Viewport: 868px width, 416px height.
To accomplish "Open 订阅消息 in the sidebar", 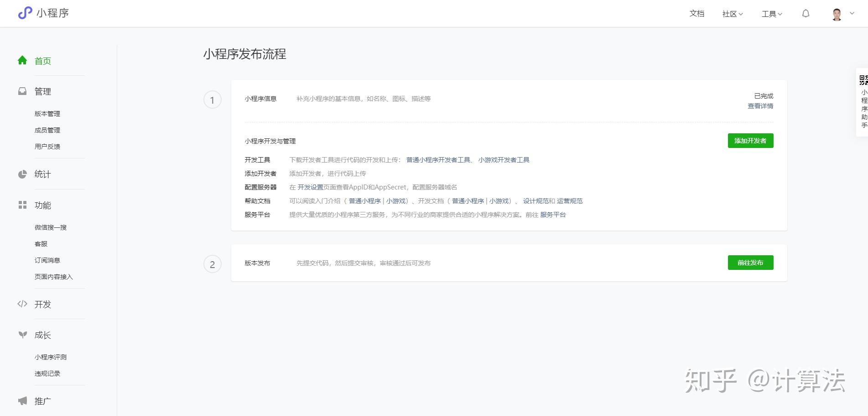I will [x=47, y=260].
